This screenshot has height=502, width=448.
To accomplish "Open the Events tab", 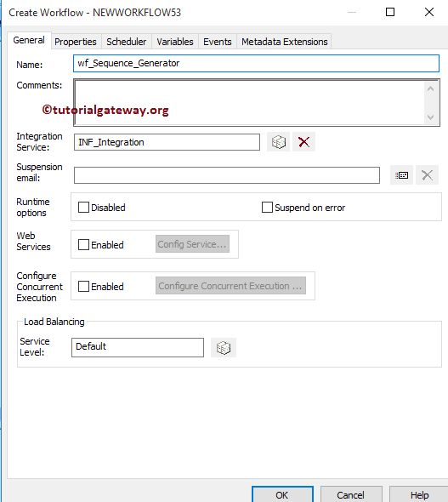I will (x=218, y=42).
